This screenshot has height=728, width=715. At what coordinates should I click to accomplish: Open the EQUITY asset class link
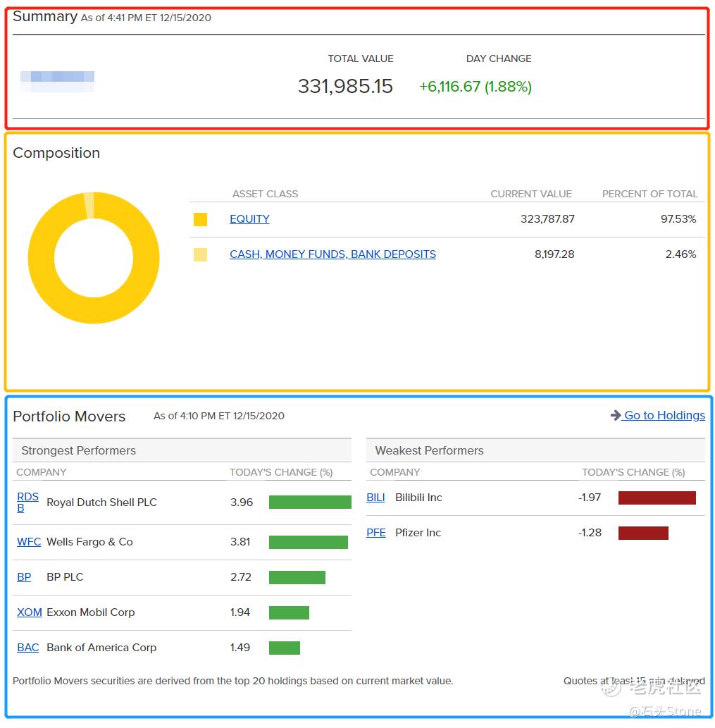coord(249,219)
